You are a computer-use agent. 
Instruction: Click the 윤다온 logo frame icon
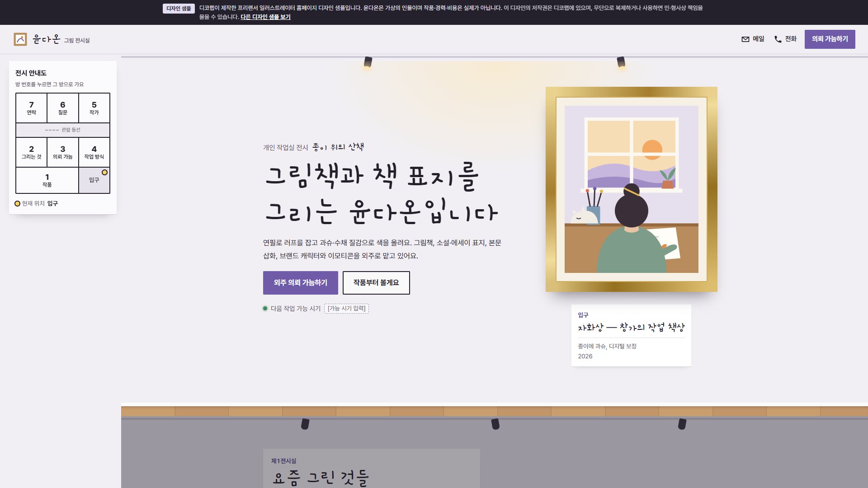(20, 39)
